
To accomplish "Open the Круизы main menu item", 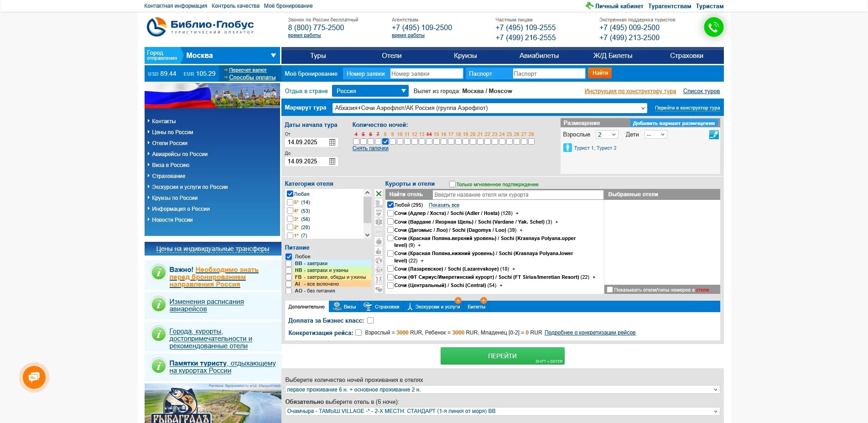I will click(x=465, y=56).
